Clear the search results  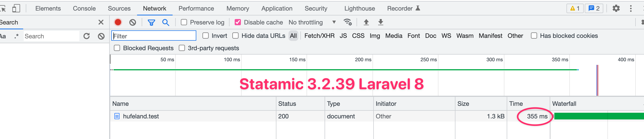click(x=101, y=36)
